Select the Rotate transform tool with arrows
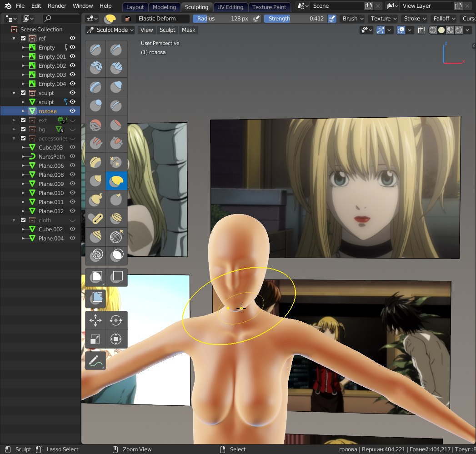Image resolution: width=476 pixels, height=454 pixels. [116, 320]
